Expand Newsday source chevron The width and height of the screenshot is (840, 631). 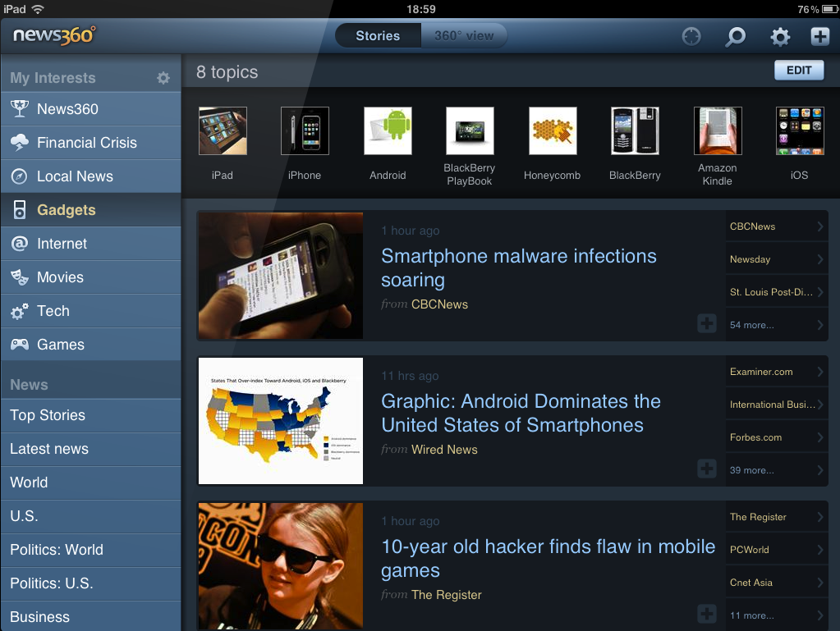(x=819, y=259)
